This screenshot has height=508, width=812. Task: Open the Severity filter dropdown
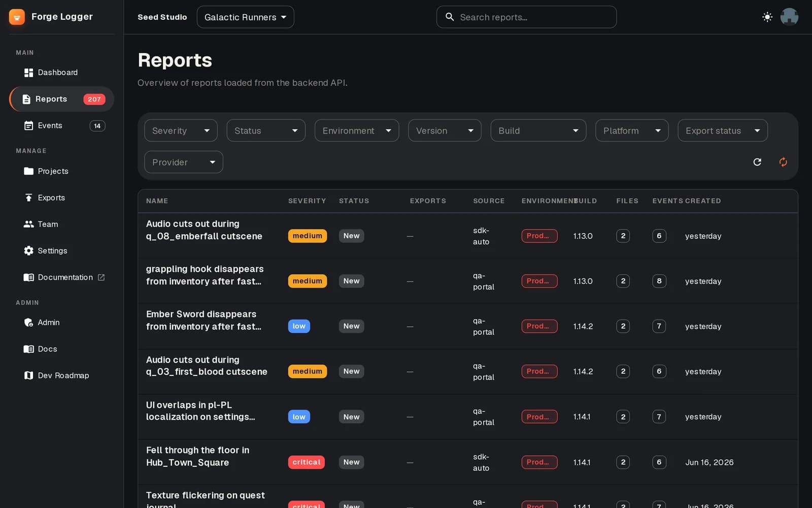click(181, 131)
